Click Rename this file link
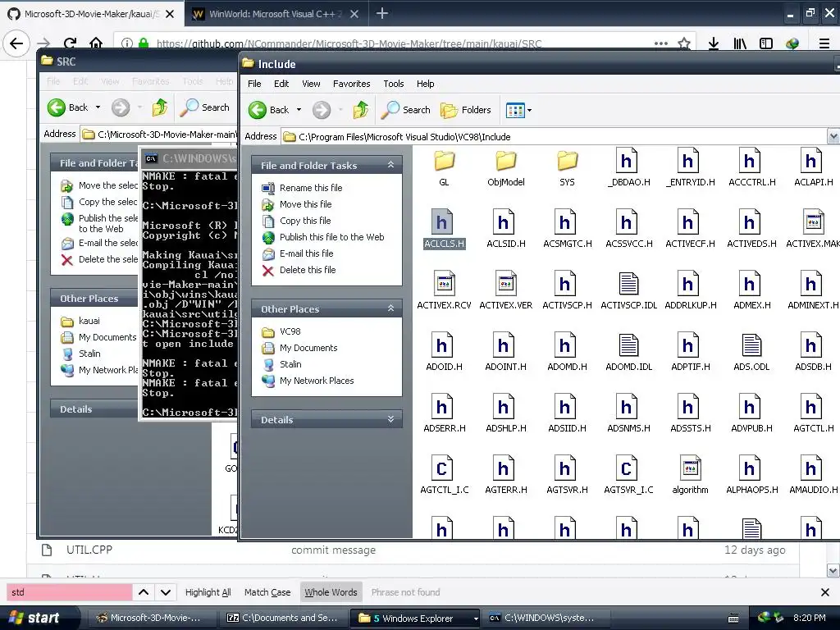 [311, 188]
